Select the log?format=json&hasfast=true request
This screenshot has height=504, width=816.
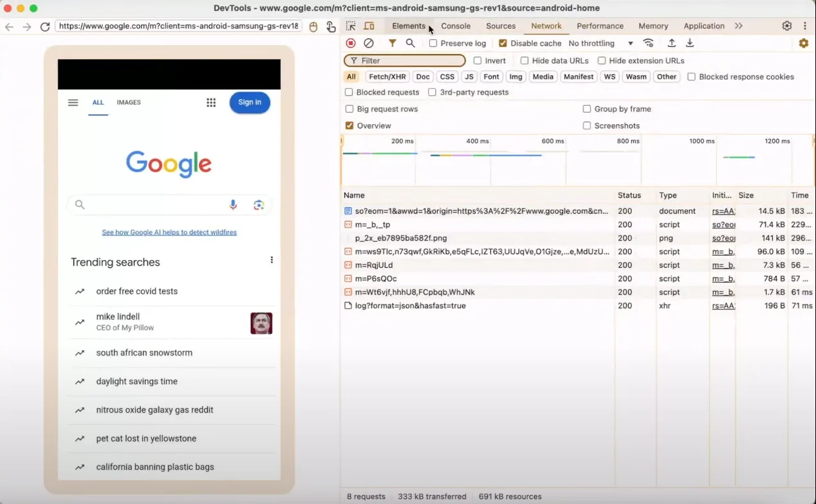(578, 306)
